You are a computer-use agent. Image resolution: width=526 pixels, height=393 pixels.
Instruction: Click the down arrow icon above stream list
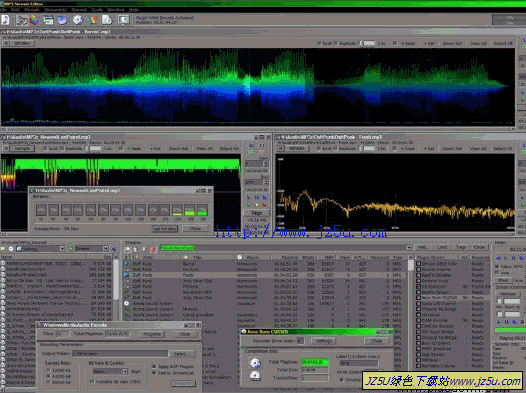tap(144, 249)
